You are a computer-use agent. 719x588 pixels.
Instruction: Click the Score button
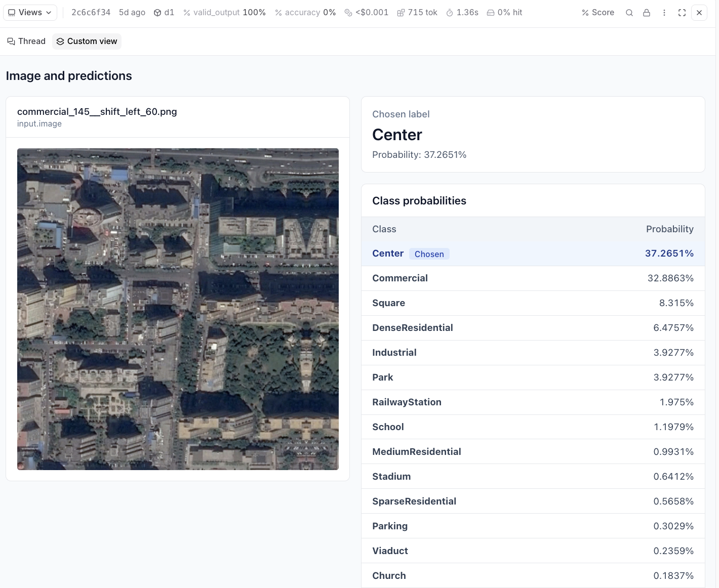[x=598, y=13]
